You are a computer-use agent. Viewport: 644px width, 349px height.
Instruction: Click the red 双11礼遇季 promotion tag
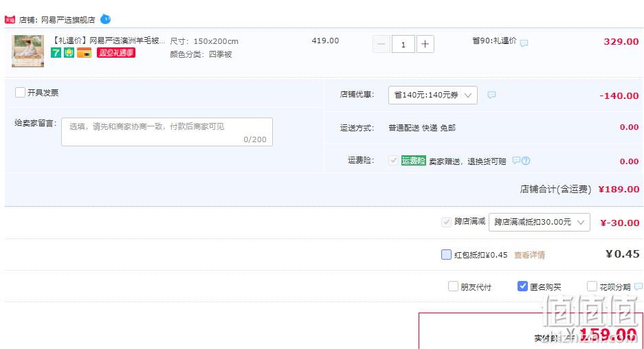coord(116,52)
